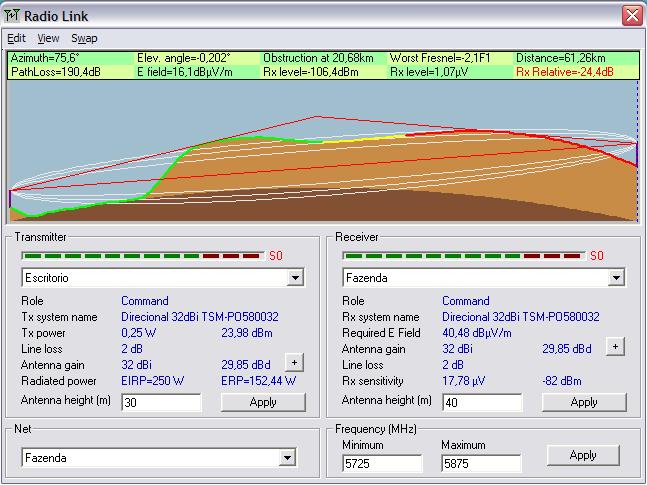Click the transmitter antenna height field

click(x=160, y=403)
